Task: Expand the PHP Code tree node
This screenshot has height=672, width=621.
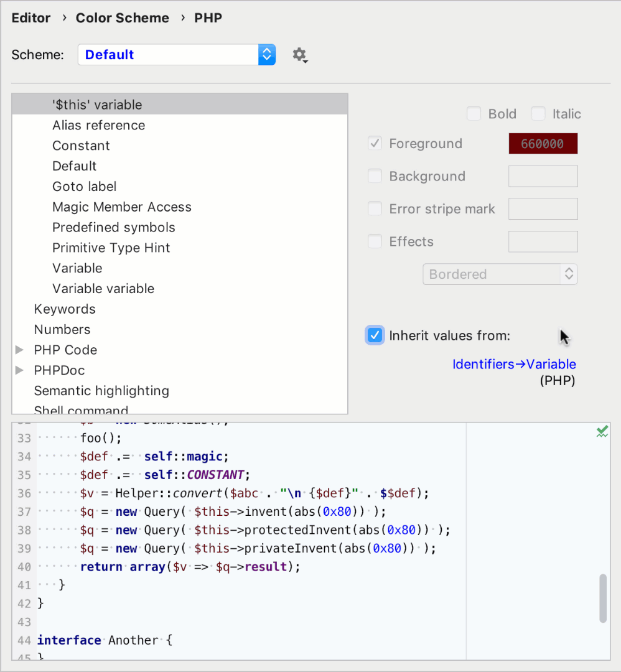Action: 19,350
